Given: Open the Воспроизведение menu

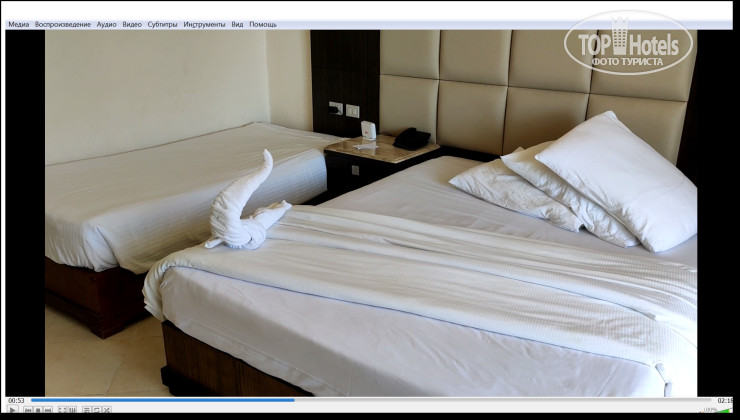Looking at the screenshot, I should (x=62, y=24).
